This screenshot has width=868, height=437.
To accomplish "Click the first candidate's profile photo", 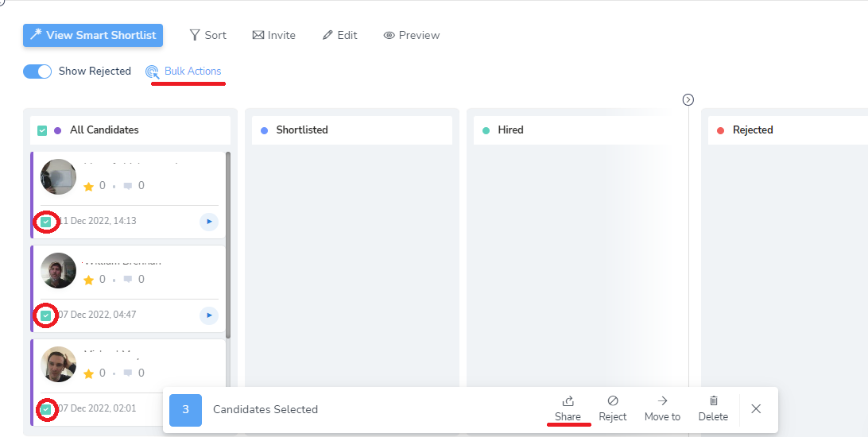I will (59, 177).
